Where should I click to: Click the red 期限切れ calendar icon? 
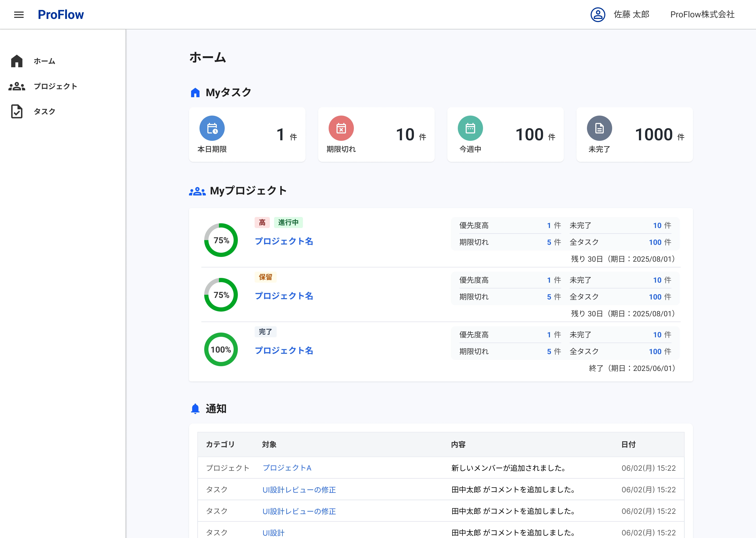tap(341, 128)
